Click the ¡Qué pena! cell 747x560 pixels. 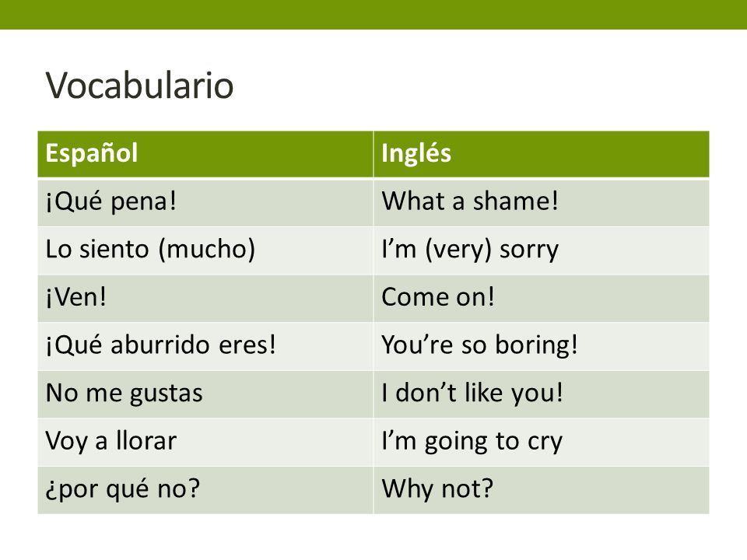click(x=205, y=202)
